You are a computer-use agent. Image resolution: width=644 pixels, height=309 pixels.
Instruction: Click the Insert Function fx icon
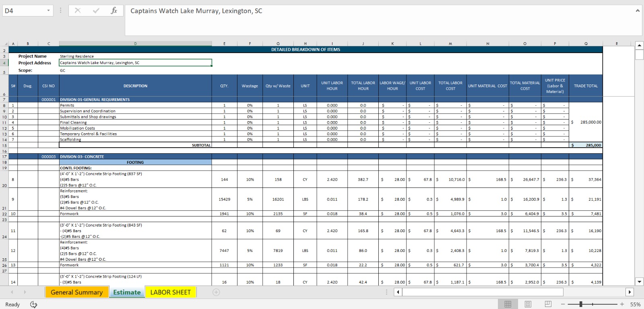[114, 11]
